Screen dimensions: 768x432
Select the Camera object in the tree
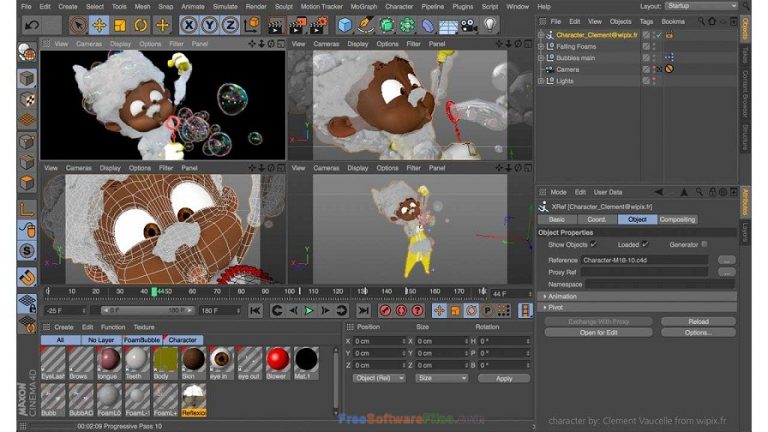[x=567, y=70]
